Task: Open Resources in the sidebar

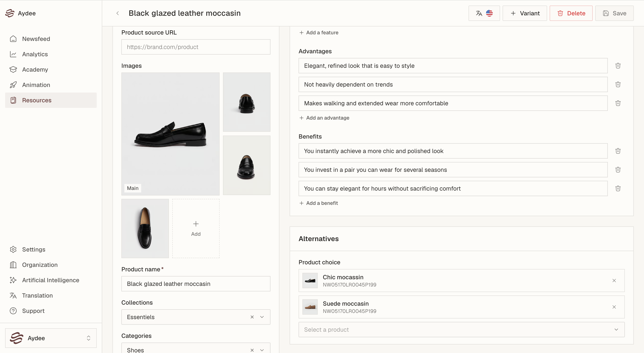Action: coord(51,100)
